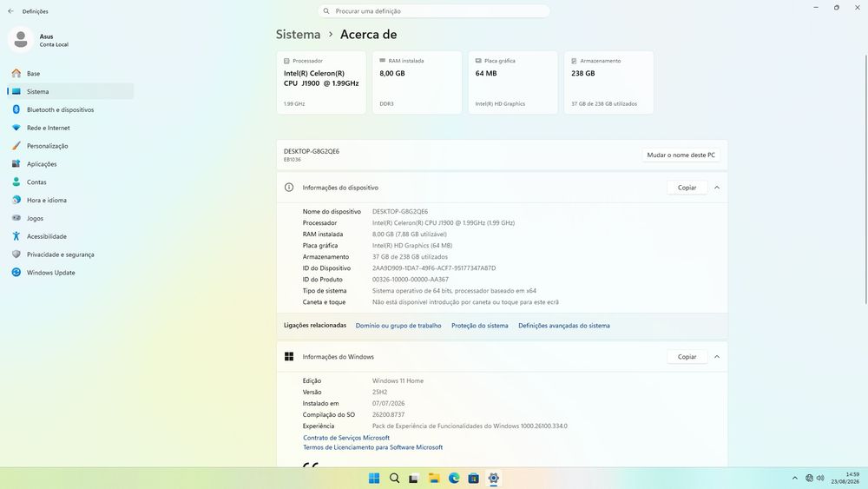The image size is (868, 489).
Task: Open taskbar Search magnifier
Action: click(x=394, y=478)
